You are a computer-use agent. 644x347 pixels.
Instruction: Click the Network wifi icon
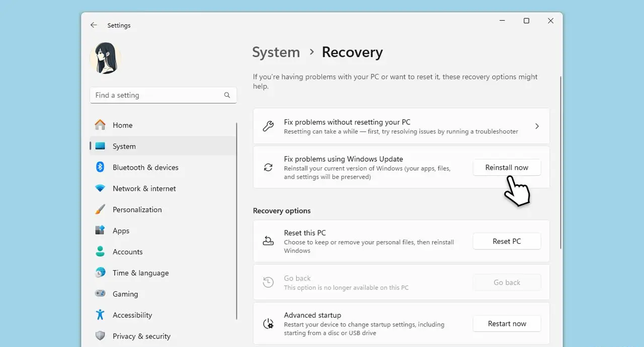pos(100,188)
